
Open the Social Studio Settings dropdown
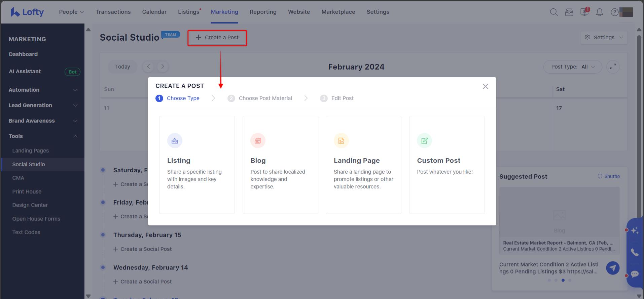604,37
